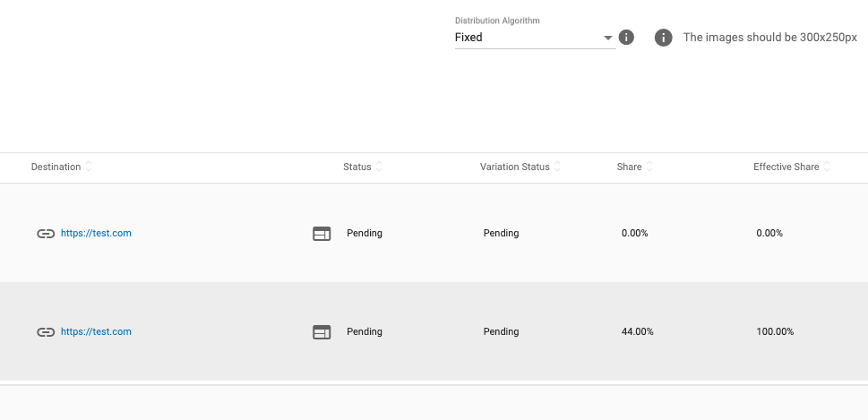The height and width of the screenshot is (420, 868).
Task: Click web layout icon in second row
Action: pyautogui.click(x=322, y=332)
